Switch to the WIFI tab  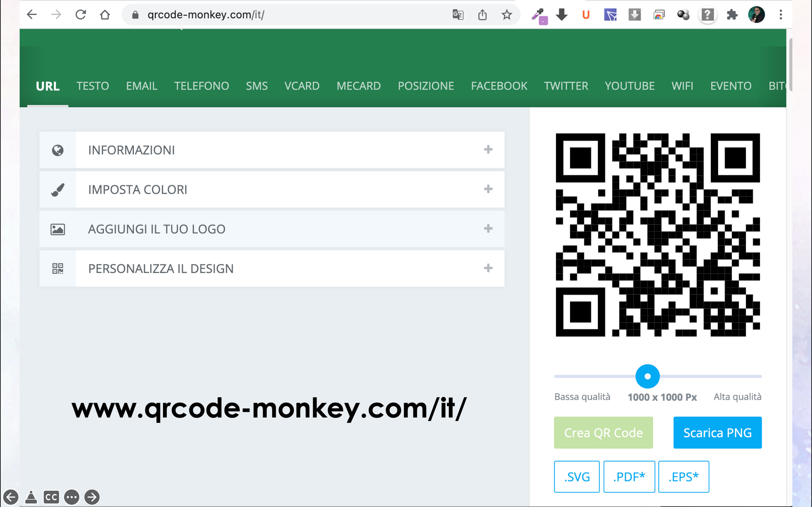click(682, 86)
